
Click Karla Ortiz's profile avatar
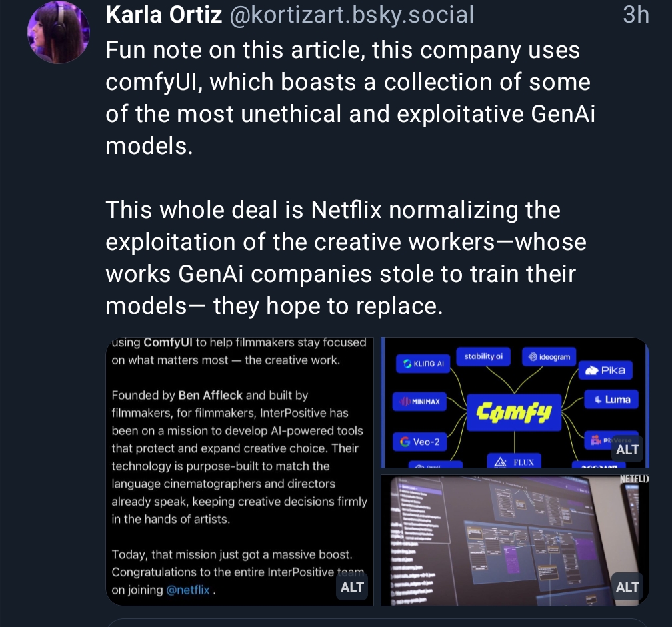pos(58,33)
